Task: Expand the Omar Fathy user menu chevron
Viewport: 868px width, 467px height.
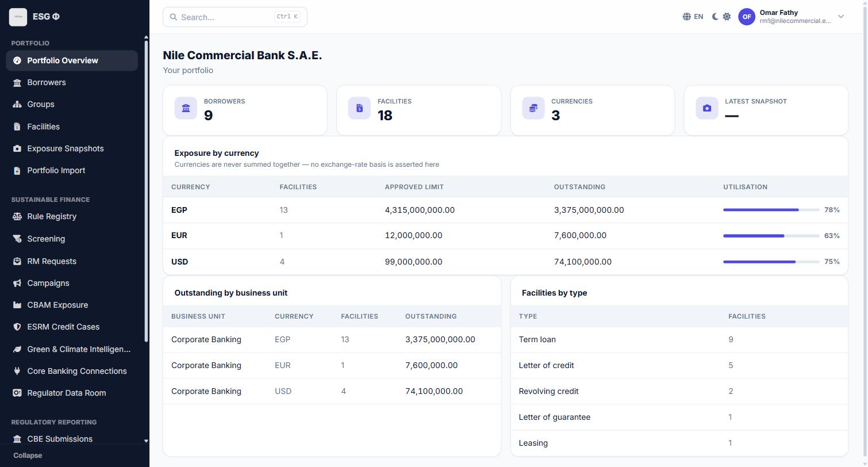Action: point(841,17)
